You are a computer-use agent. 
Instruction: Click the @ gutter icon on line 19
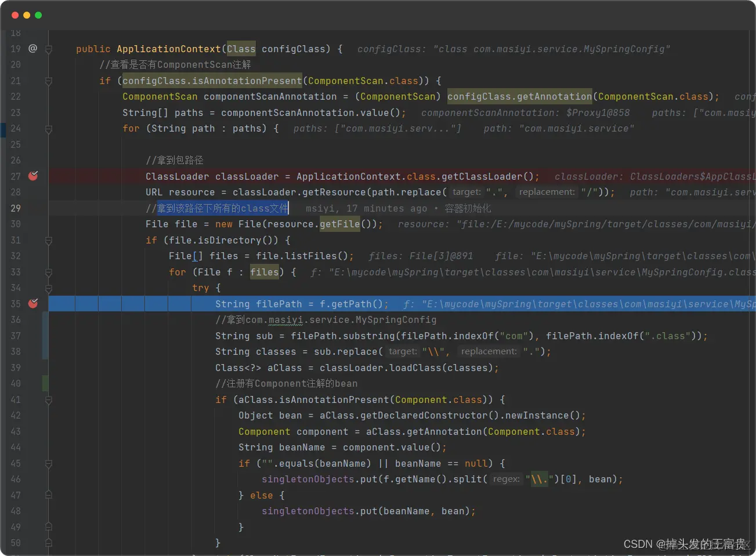point(33,49)
